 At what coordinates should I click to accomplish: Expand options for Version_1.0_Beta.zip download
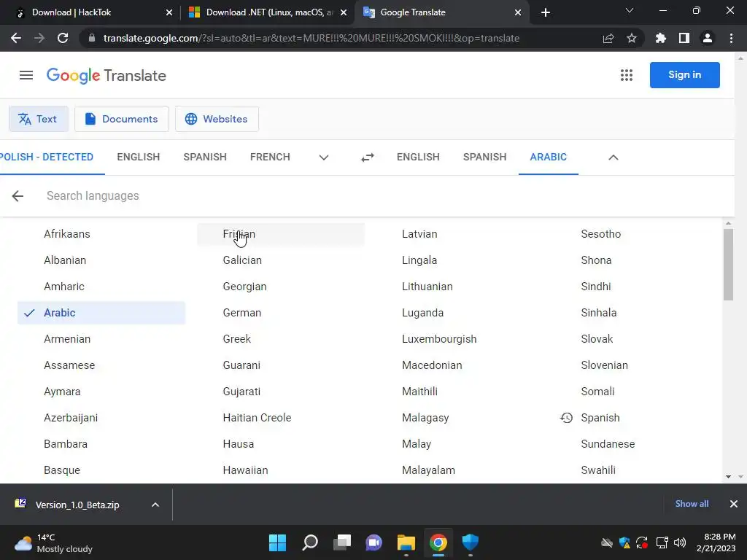155,505
